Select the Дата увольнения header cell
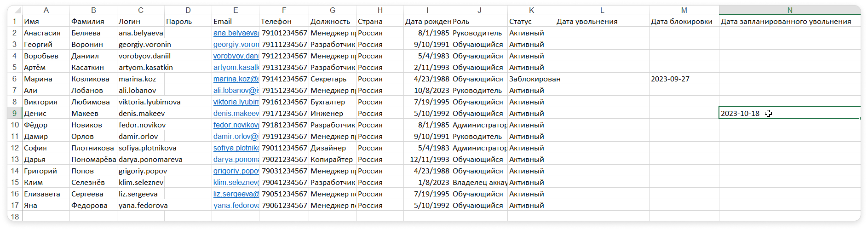The height and width of the screenshot is (230, 868). click(x=602, y=21)
